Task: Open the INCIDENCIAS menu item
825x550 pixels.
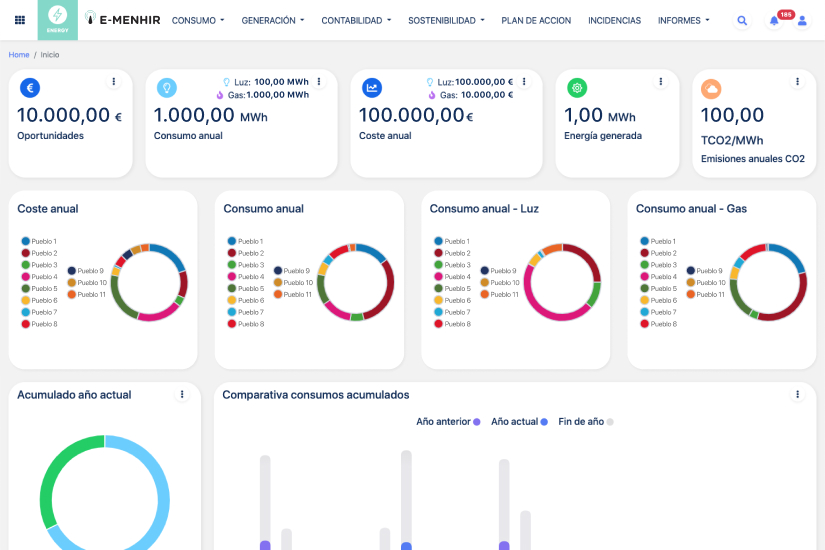Action: point(615,21)
